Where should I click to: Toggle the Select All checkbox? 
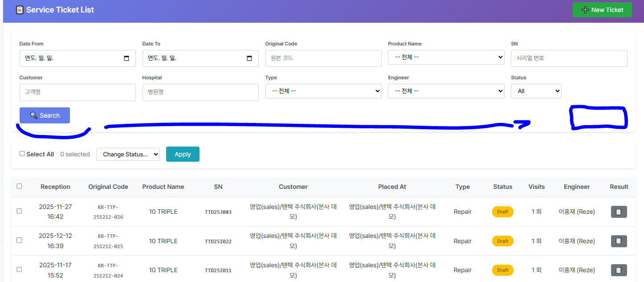click(22, 154)
